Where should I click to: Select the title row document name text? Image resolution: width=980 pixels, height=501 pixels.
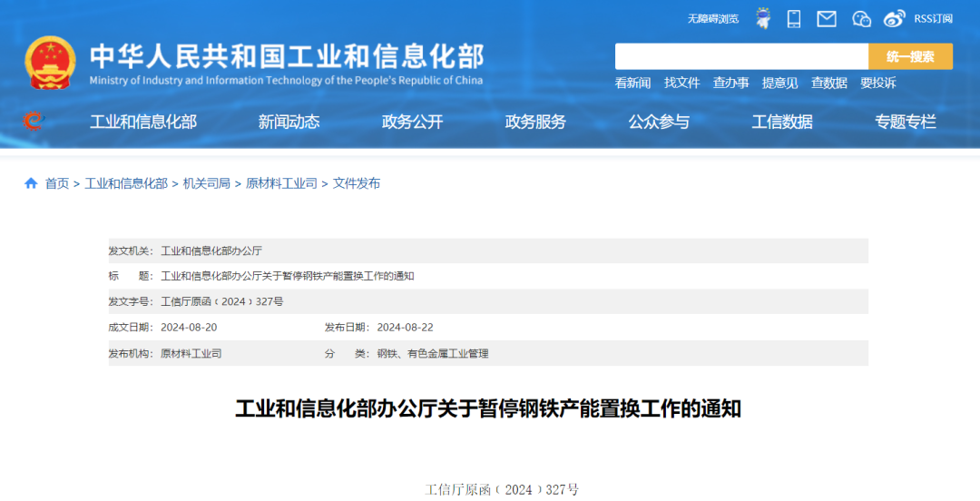coord(288,276)
